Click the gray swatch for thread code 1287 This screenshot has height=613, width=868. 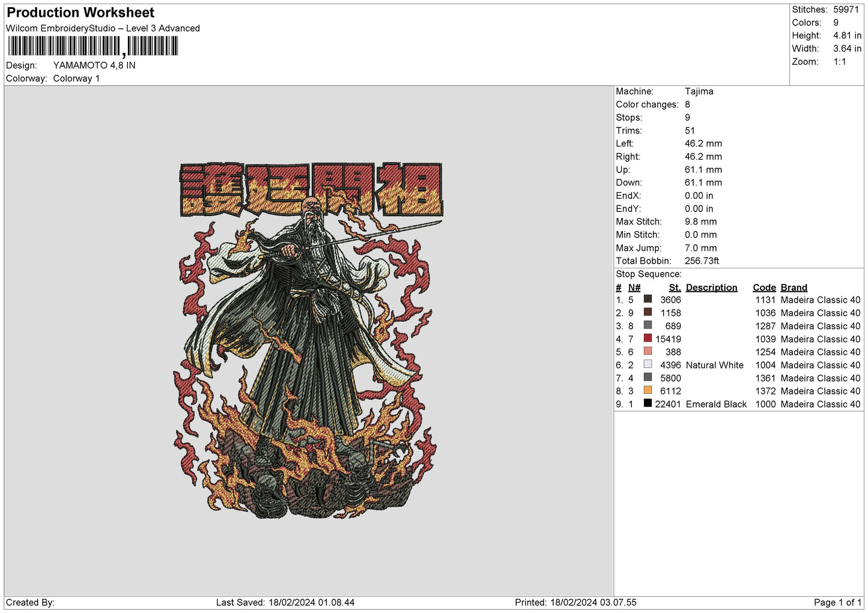click(648, 325)
